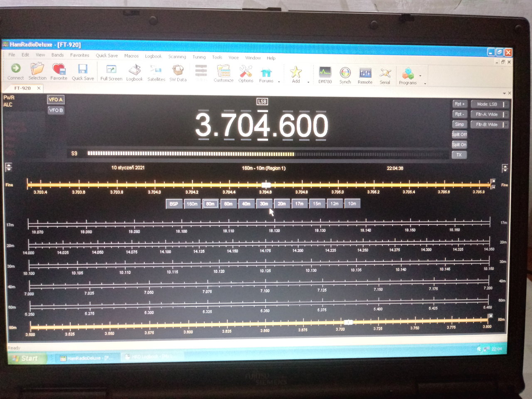The image size is (532, 399).
Task: Click the Fine tuning slider marker
Action: point(266,185)
